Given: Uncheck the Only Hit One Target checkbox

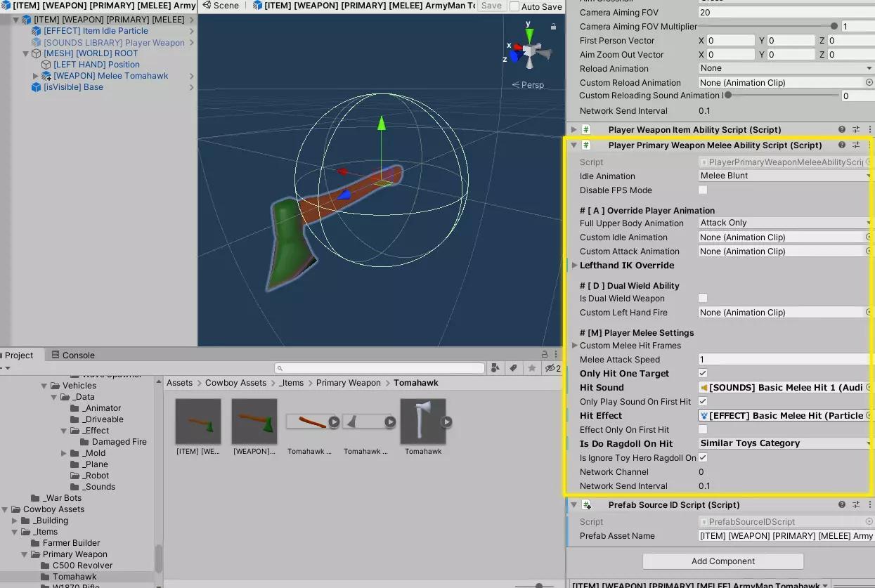Looking at the screenshot, I should pyautogui.click(x=703, y=374).
